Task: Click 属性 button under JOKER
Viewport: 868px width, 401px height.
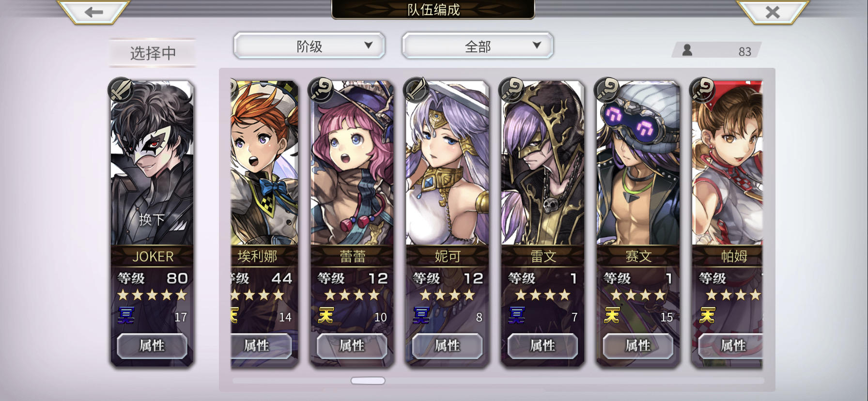Action: (x=152, y=346)
